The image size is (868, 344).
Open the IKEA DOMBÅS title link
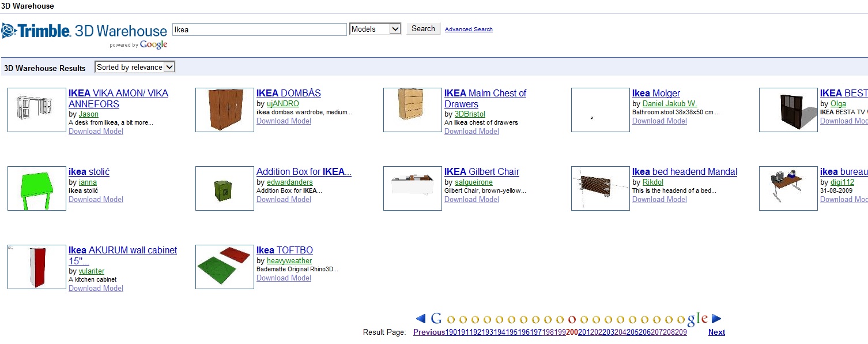[x=289, y=93]
